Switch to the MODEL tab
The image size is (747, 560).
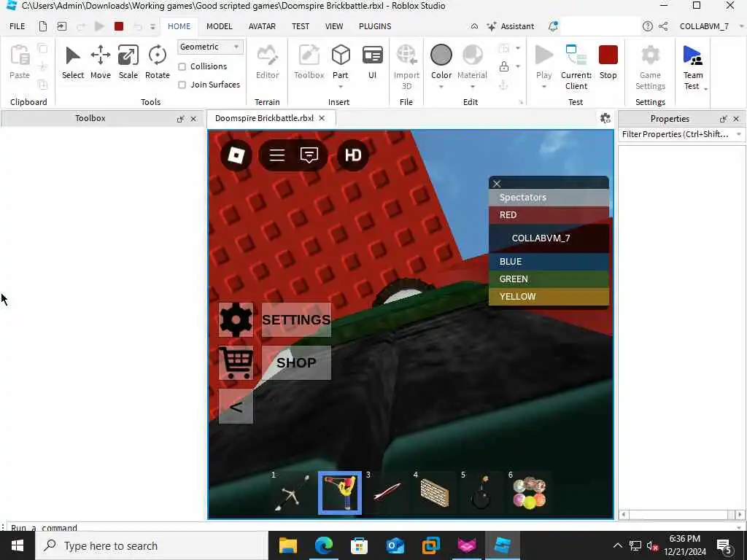pos(219,26)
